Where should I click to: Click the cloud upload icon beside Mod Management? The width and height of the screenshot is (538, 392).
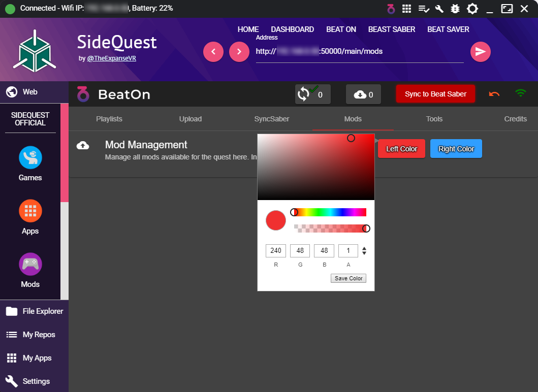click(83, 145)
